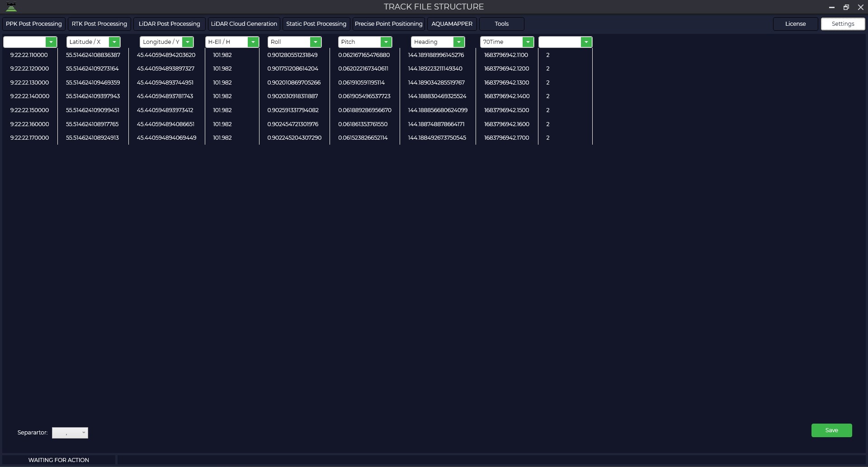Open the Pitch column dropdown
This screenshot has height=467, width=868.
tap(386, 42)
